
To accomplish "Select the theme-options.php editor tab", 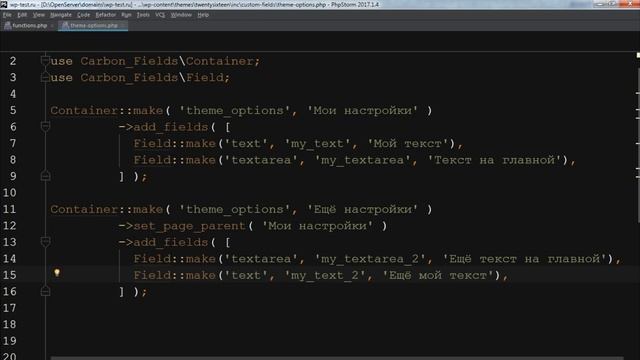I will [93, 25].
